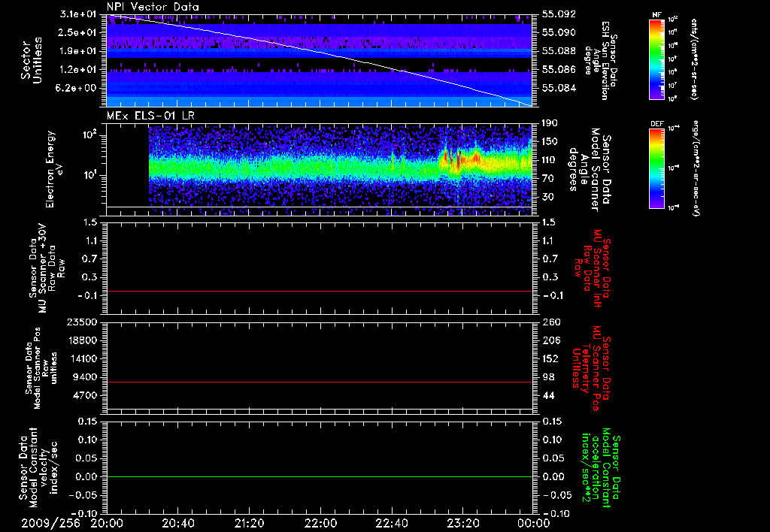Click the 55.092 elevation tick value
The image size is (770, 532).
[558, 14]
